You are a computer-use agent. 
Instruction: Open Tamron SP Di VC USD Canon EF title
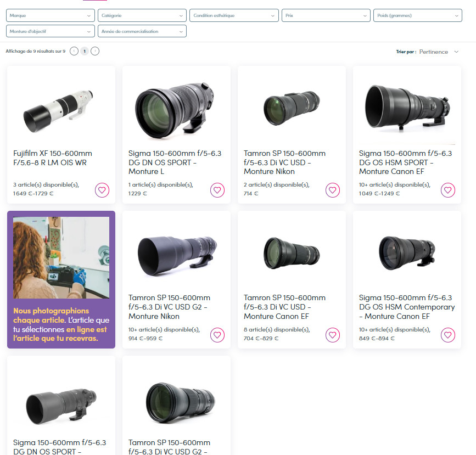284,307
